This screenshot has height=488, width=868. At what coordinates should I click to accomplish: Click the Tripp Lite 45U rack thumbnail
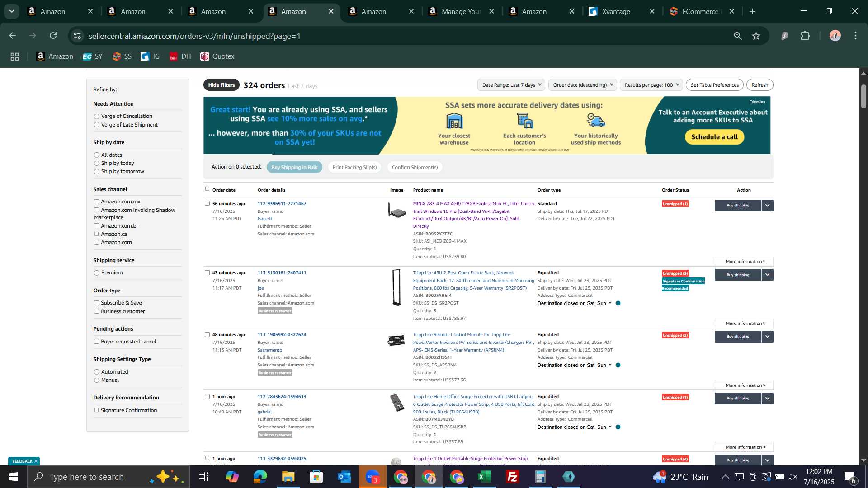click(x=396, y=287)
